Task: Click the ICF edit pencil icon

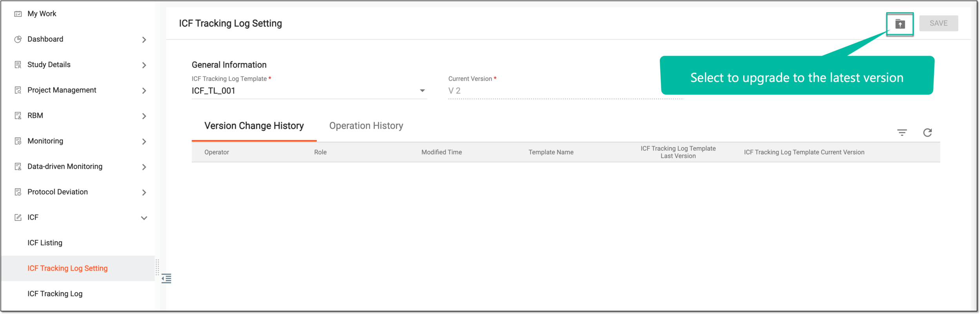Action: (x=18, y=217)
